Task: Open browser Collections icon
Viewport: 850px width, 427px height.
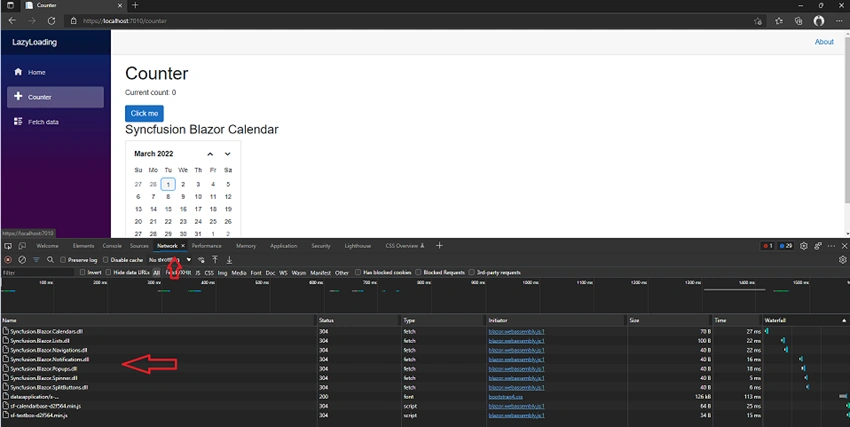Action: click(x=799, y=21)
